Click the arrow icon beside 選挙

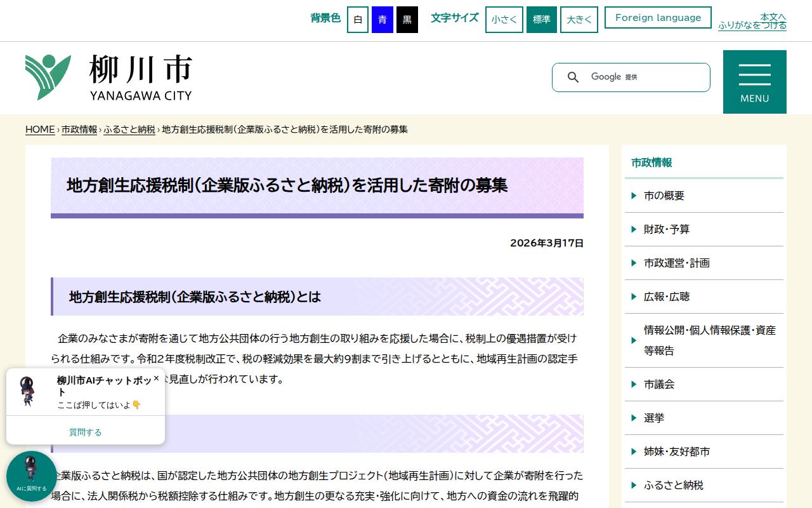[632, 418]
